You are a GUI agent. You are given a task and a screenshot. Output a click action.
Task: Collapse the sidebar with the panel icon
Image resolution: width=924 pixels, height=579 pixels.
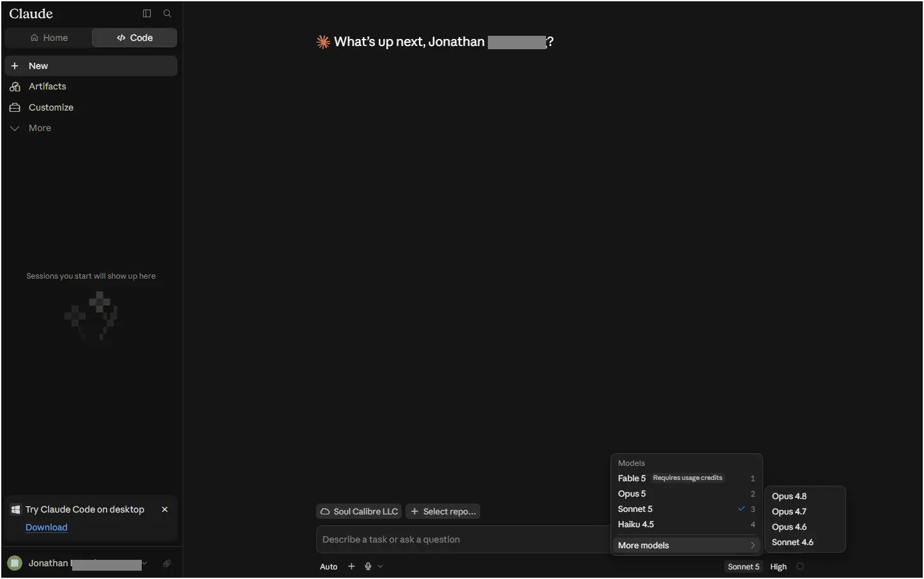[147, 13]
